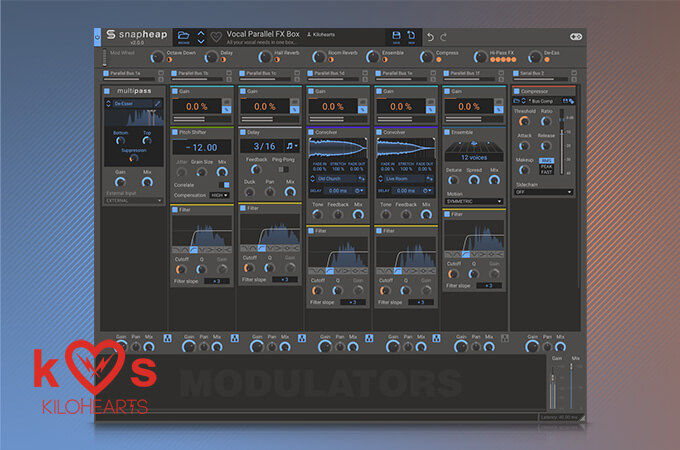Click the power icon left of Snapheap logo
This screenshot has width=680, height=450.
(x=98, y=37)
